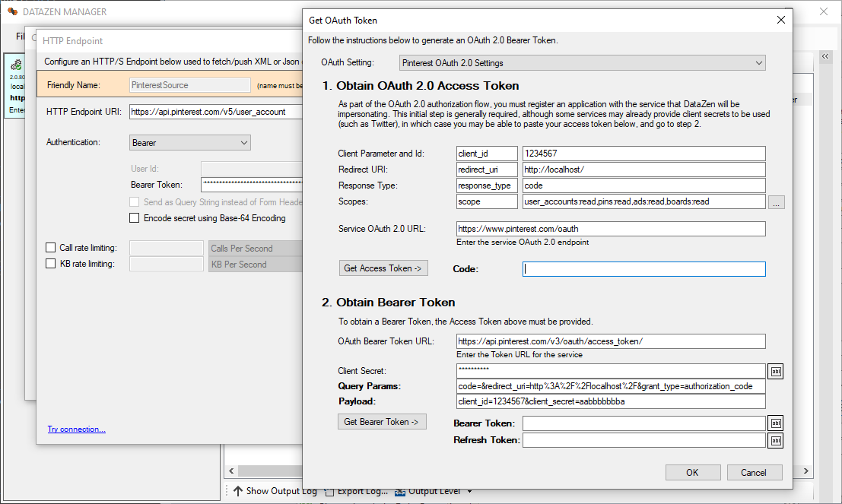Screen dimensions: 842x504
Task: Click the heading '2. Obtain Bearer Token'
Action: coord(388,303)
